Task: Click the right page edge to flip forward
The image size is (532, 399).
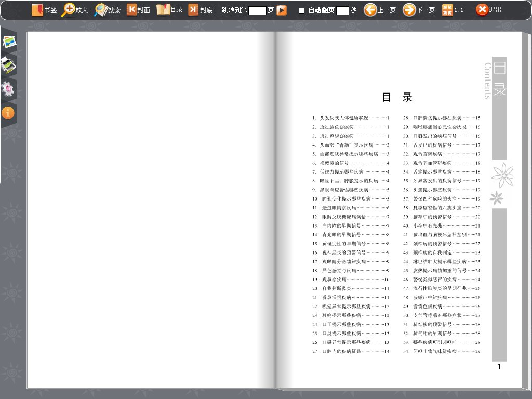Action: pyautogui.click(x=527, y=210)
